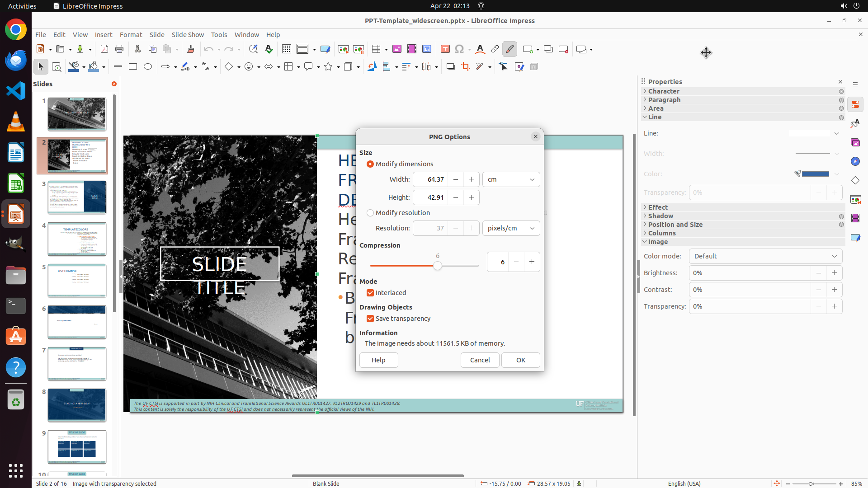The height and width of the screenshot is (488, 868).
Task: Uncheck the Interlaced checkbox
Action: [x=371, y=293]
